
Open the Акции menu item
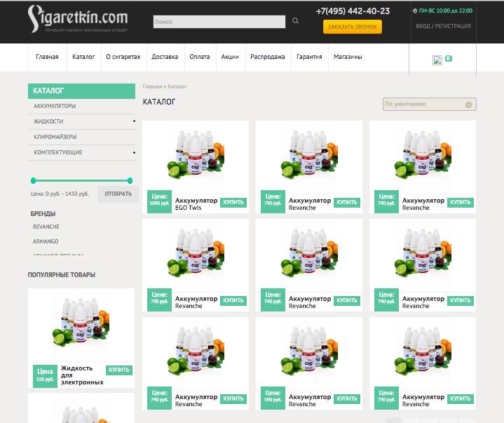230,57
